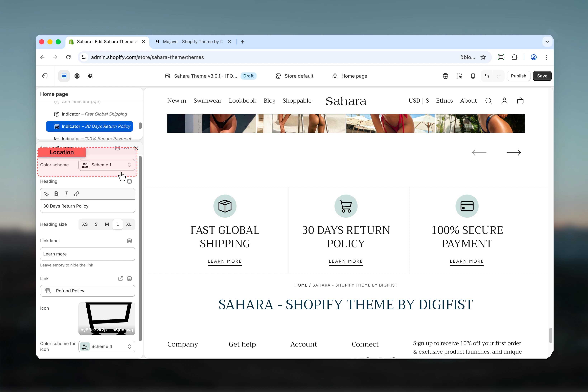588x392 pixels.
Task: Open the Swimwear menu item
Action: click(x=207, y=101)
